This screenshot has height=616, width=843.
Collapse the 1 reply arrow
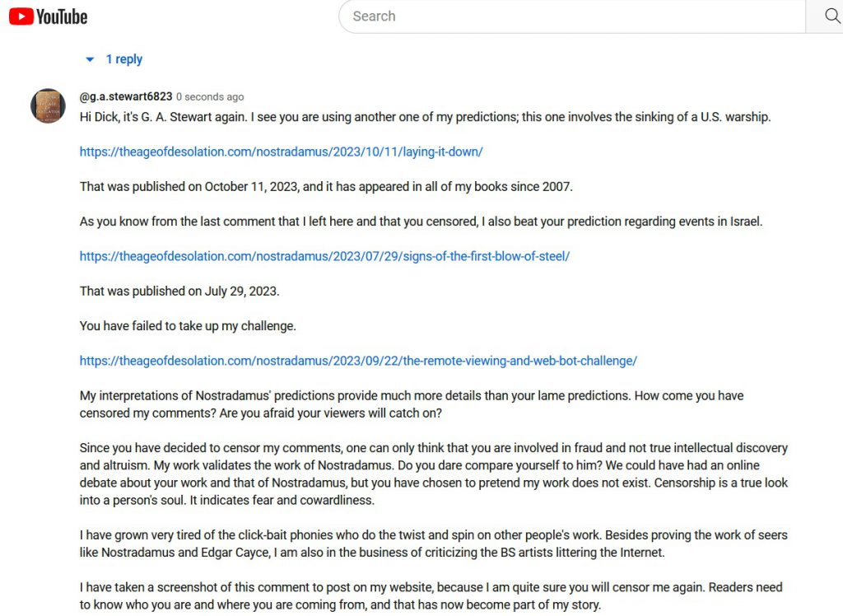tap(90, 59)
